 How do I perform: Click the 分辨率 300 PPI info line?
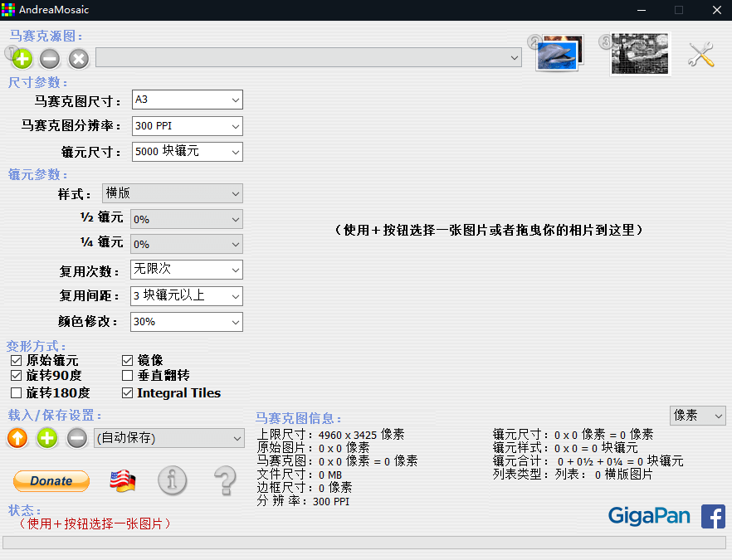point(303,501)
